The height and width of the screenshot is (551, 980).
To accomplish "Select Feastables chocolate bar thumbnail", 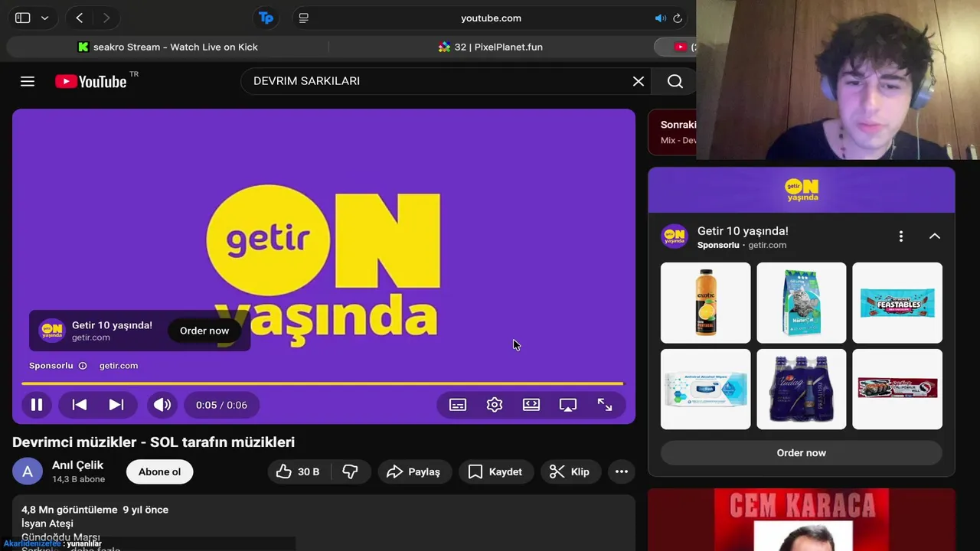I will (x=897, y=303).
